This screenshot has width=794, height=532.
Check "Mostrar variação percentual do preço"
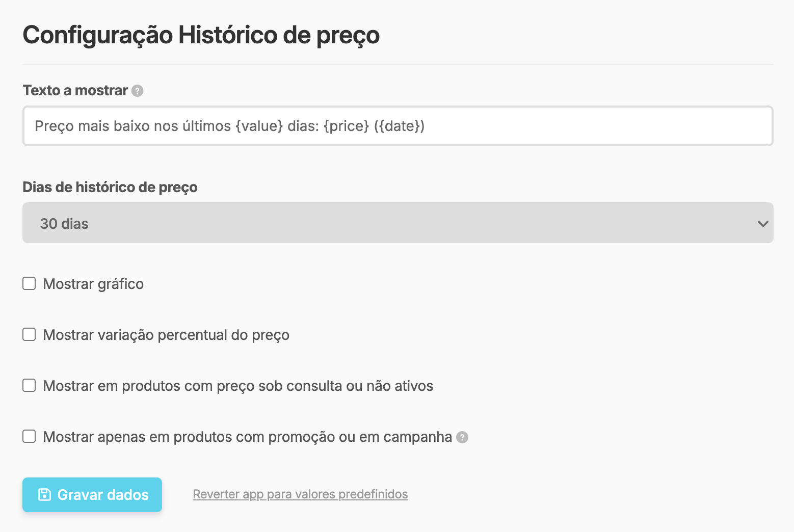coord(29,334)
